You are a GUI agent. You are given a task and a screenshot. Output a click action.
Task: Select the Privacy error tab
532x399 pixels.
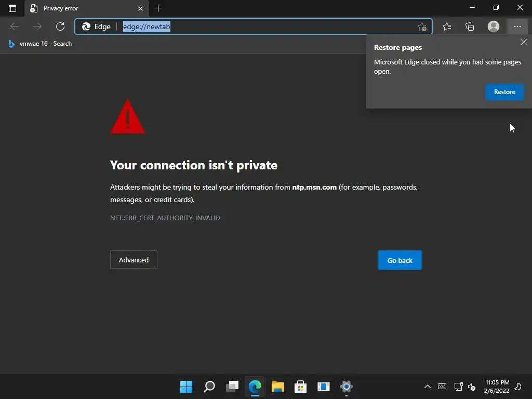tap(87, 8)
